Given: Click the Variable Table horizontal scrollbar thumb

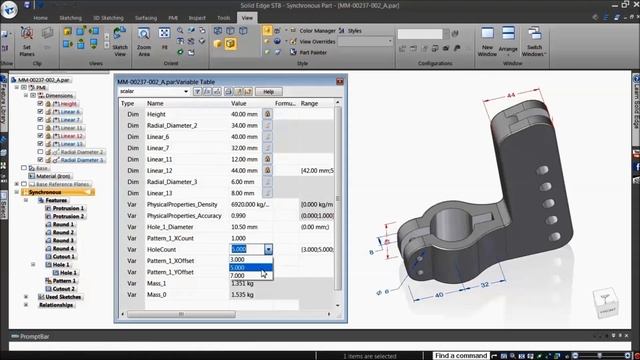Looking at the screenshot, I should [181, 314].
